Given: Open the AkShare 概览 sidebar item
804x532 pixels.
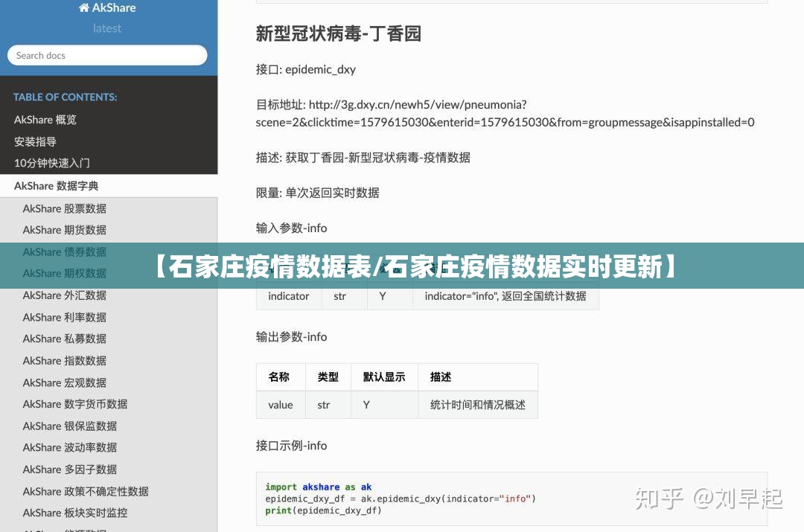Looking at the screenshot, I should (x=45, y=120).
